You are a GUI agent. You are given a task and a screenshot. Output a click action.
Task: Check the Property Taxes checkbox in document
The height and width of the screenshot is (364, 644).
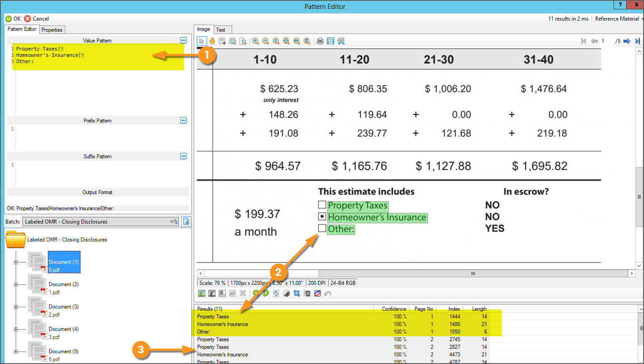click(322, 205)
